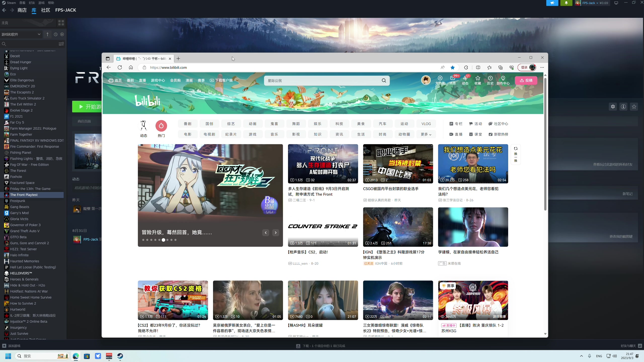The image size is (644, 362).
Task: Click 下载客户端 link
Action: click(x=221, y=80)
